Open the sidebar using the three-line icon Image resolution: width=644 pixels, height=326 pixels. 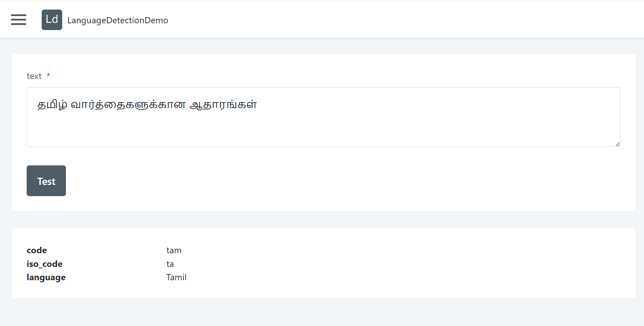pyautogui.click(x=18, y=19)
